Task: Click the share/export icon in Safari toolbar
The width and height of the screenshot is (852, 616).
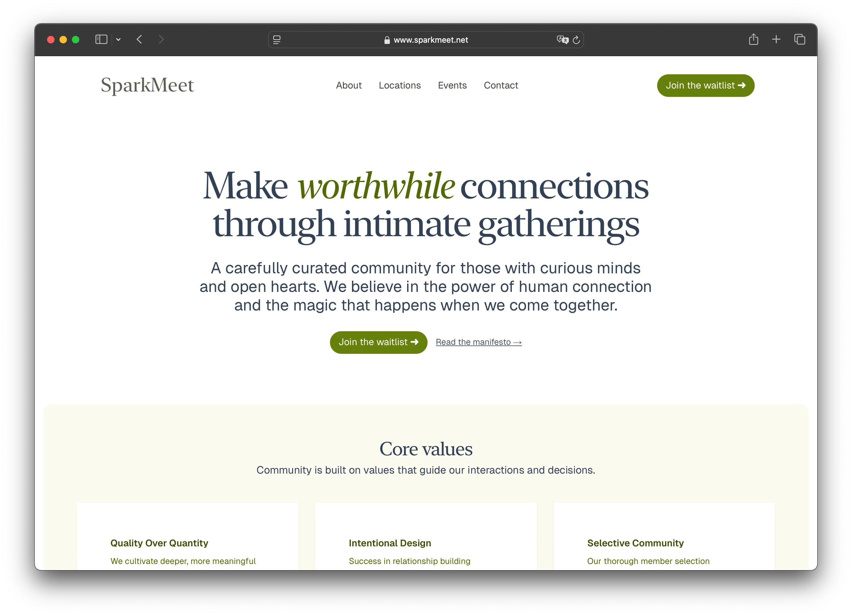Action: (x=753, y=40)
